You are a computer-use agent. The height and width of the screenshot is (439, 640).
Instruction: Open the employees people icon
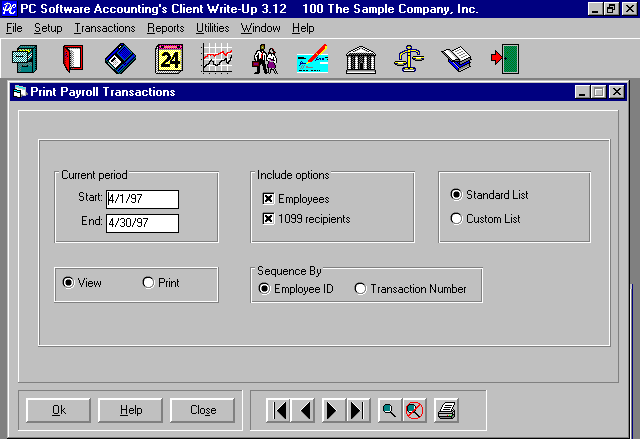[x=265, y=59]
